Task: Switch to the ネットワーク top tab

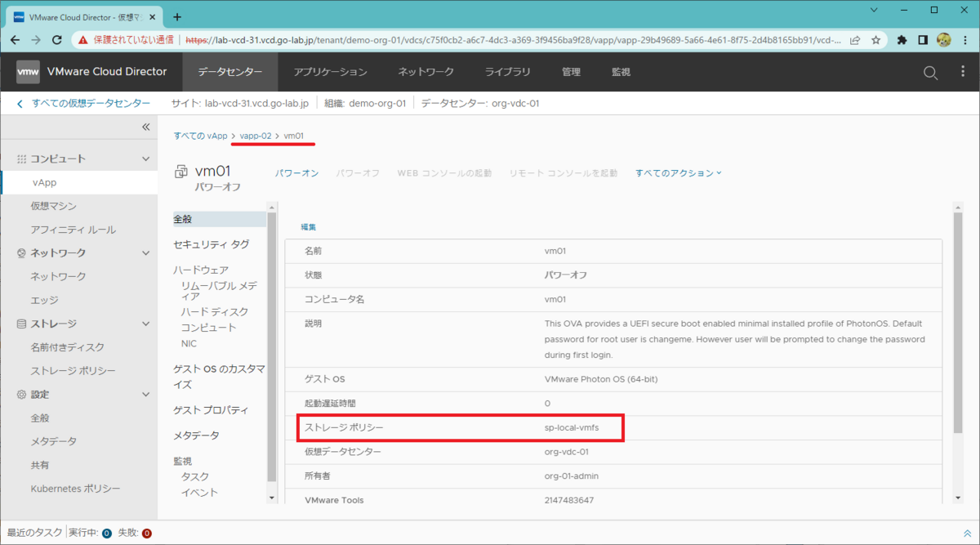Action: (425, 72)
